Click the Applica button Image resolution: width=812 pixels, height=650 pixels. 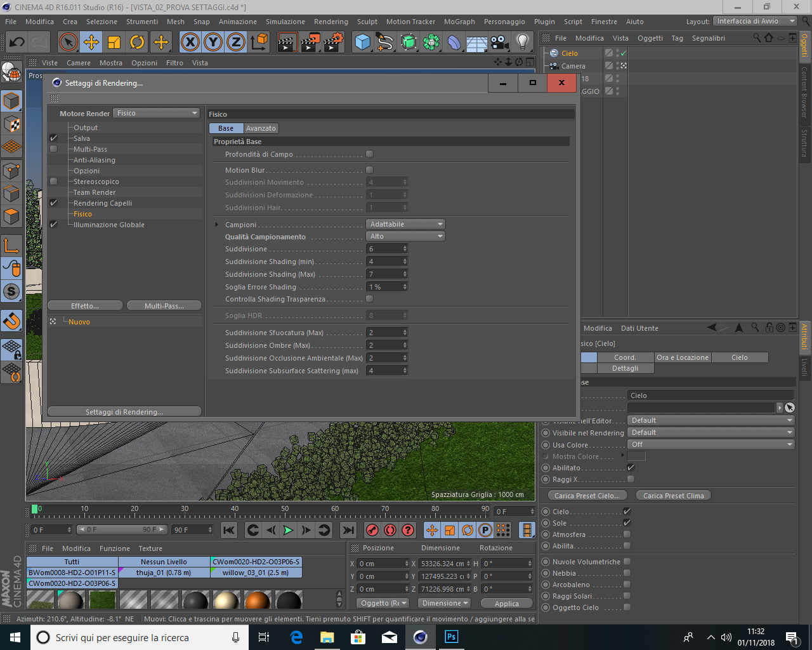tap(507, 604)
